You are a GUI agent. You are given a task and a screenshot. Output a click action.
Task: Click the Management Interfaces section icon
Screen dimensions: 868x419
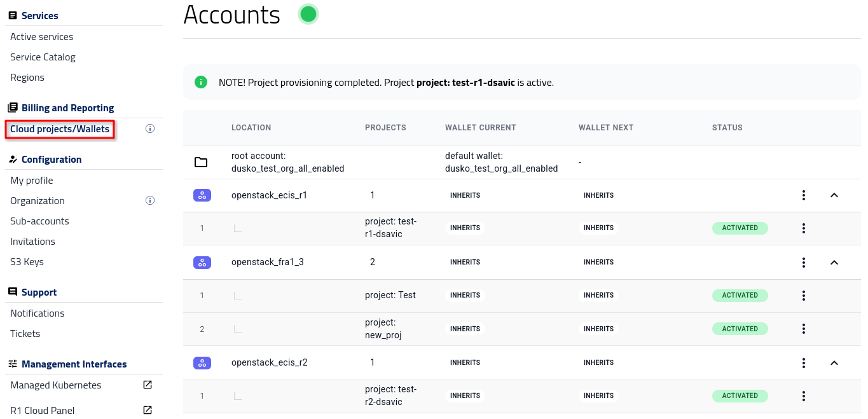click(13, 364)
